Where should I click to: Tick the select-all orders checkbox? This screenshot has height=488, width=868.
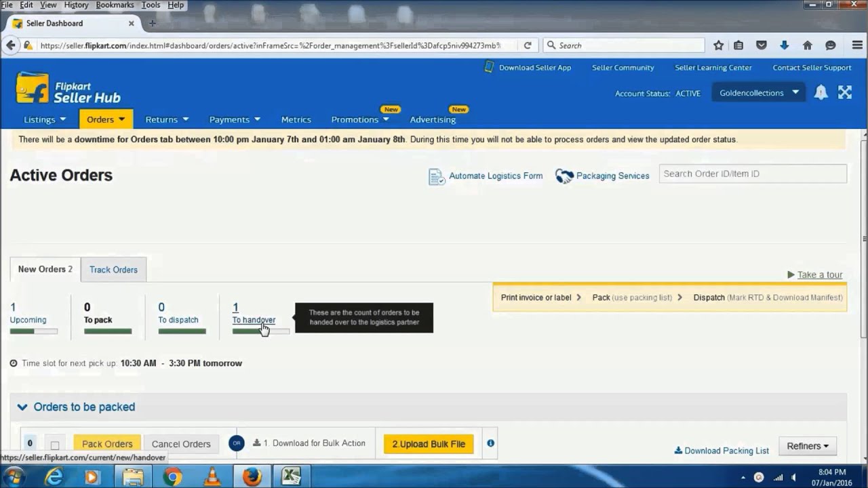[x=55, y=445]
